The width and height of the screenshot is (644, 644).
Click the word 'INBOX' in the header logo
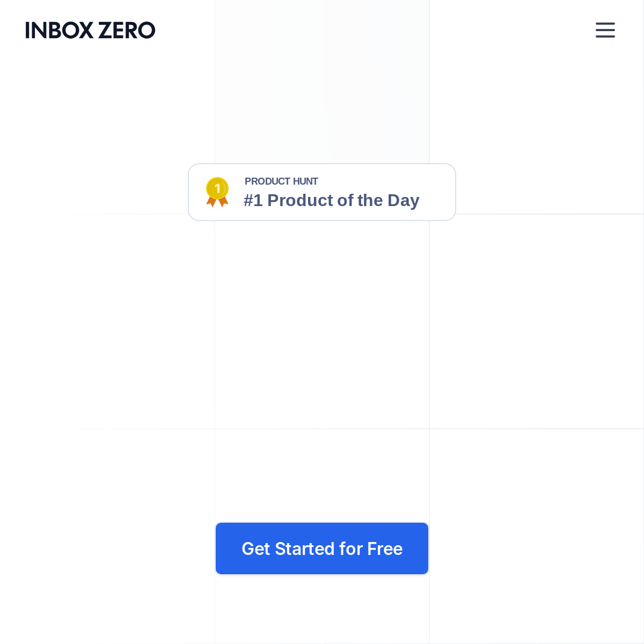(x=60, y=31)
